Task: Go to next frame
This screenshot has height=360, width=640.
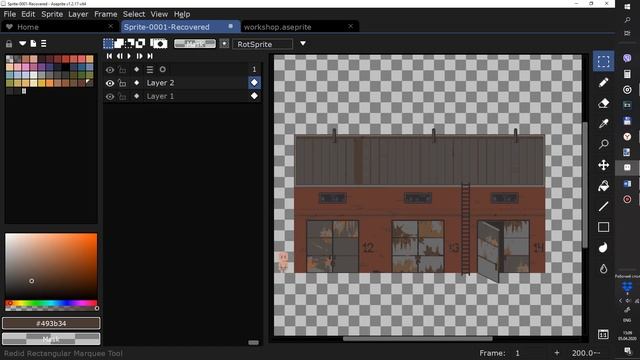Action: [140, 56]
